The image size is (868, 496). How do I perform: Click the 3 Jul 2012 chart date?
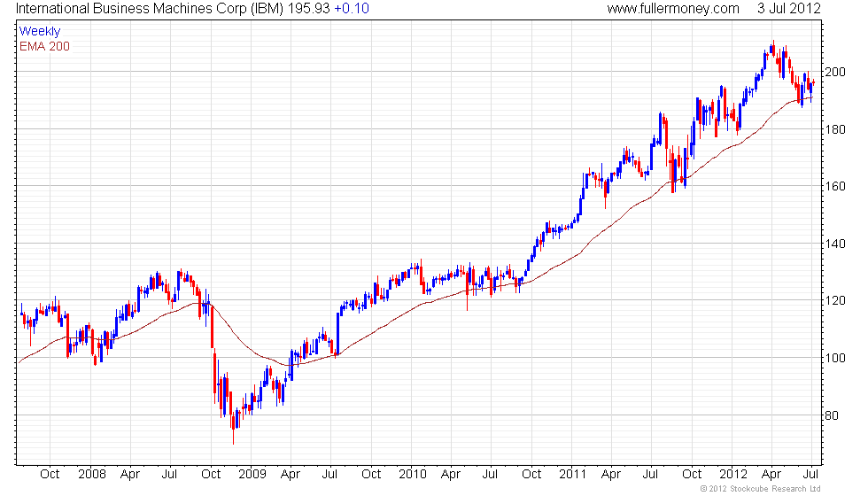tap(788, 9)
